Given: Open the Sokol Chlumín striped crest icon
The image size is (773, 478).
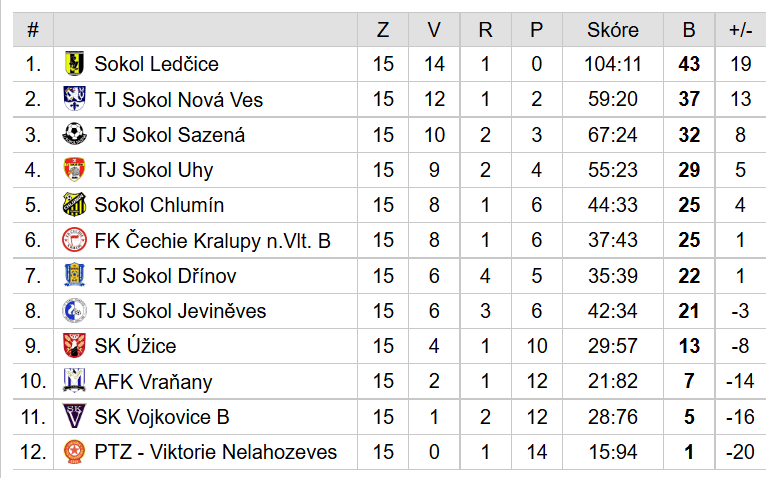Looking at the screenshot, I should tap(74, 205).
